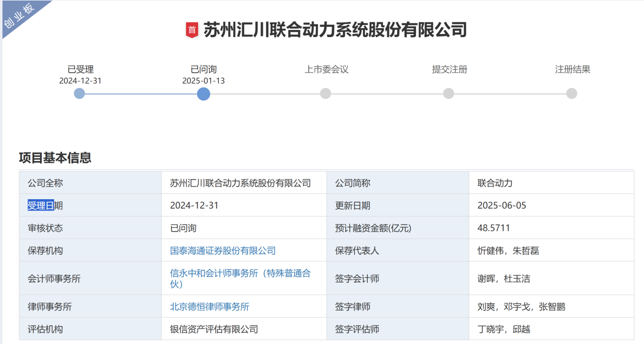Select the 上市委会议 timeline node dot
This screenshot has height=344, width=644.
tap(326, 93)
